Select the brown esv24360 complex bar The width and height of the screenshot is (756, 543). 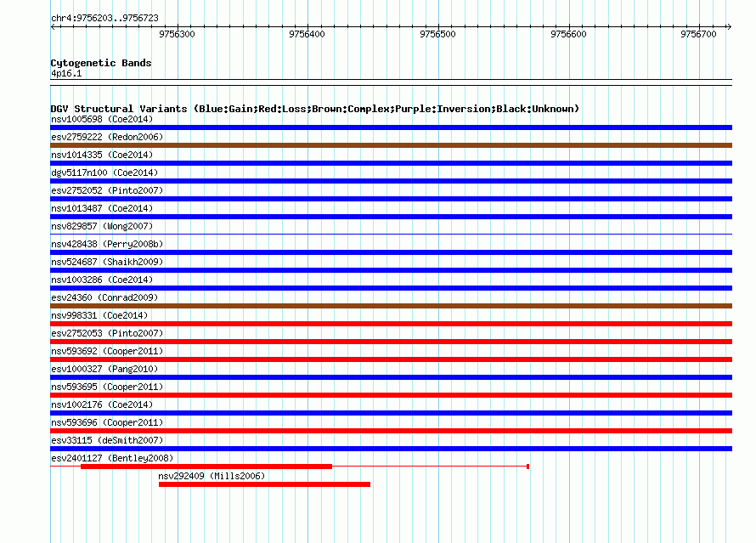[x=391, y=306]
